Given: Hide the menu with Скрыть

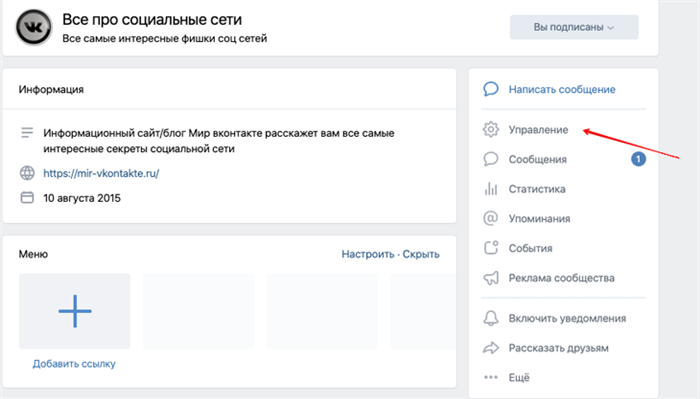Looking at the screenshot, I should pos(421,254).
